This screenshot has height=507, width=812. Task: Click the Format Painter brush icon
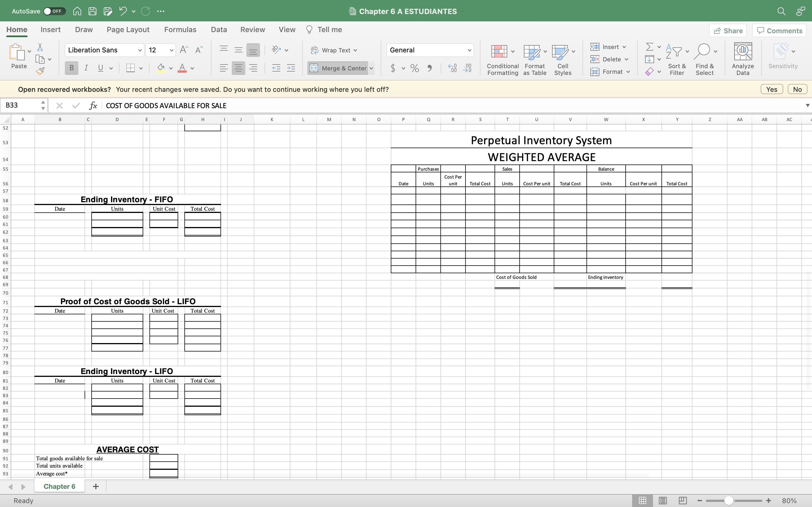tap(40, 71)
